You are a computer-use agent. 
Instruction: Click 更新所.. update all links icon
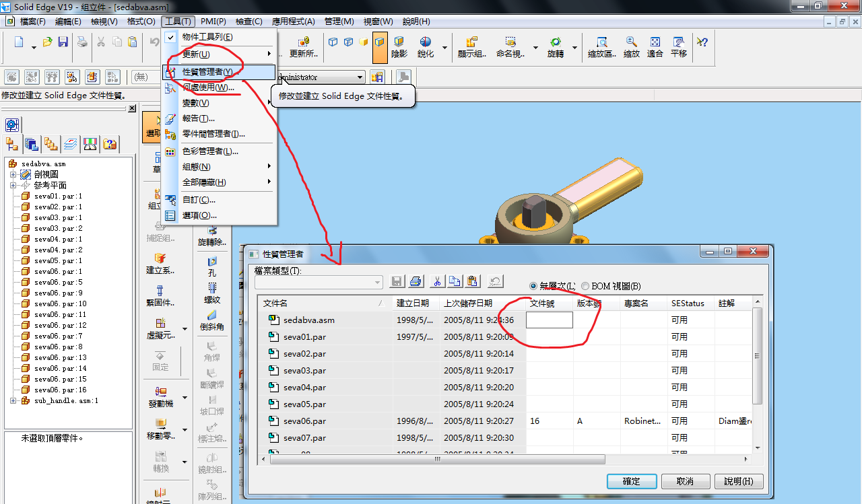304,47
